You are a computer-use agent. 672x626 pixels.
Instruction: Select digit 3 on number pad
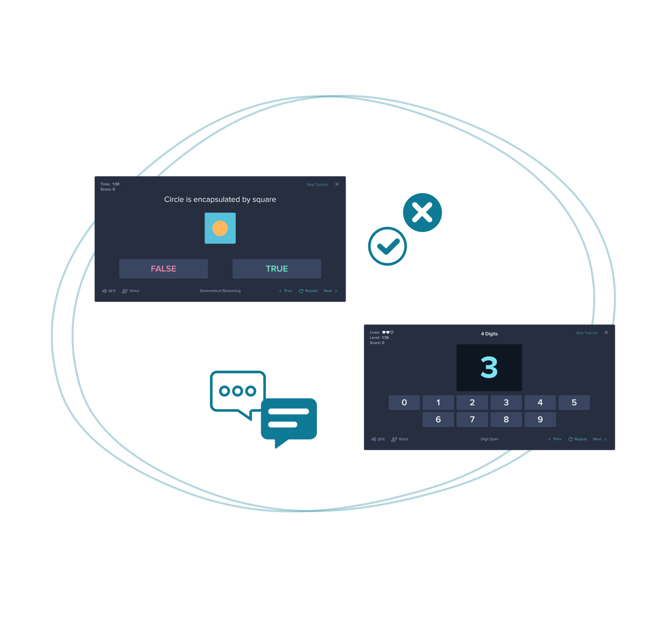(505, 403)
